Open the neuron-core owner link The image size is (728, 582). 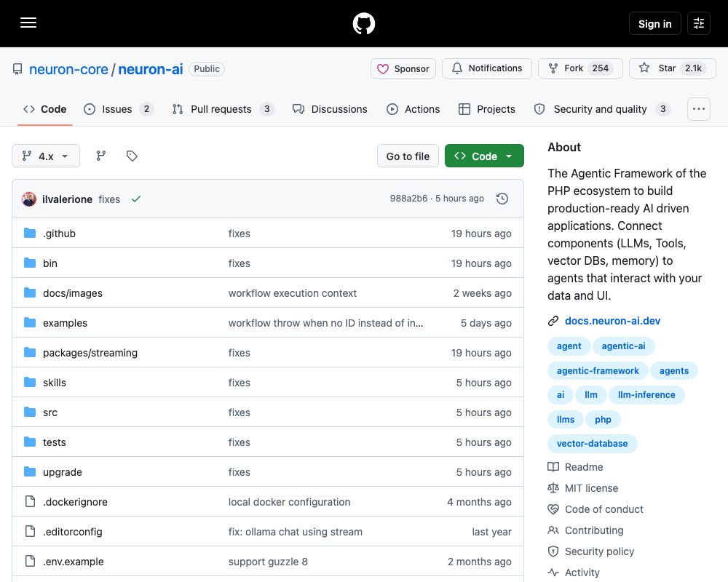coord(68,69)
